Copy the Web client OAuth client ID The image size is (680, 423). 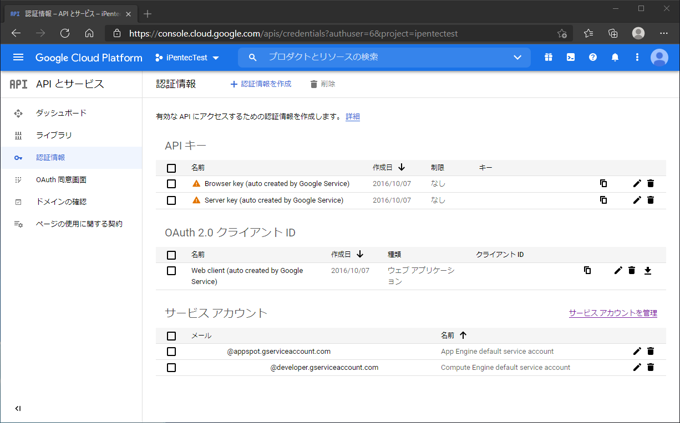coord(587,270)
